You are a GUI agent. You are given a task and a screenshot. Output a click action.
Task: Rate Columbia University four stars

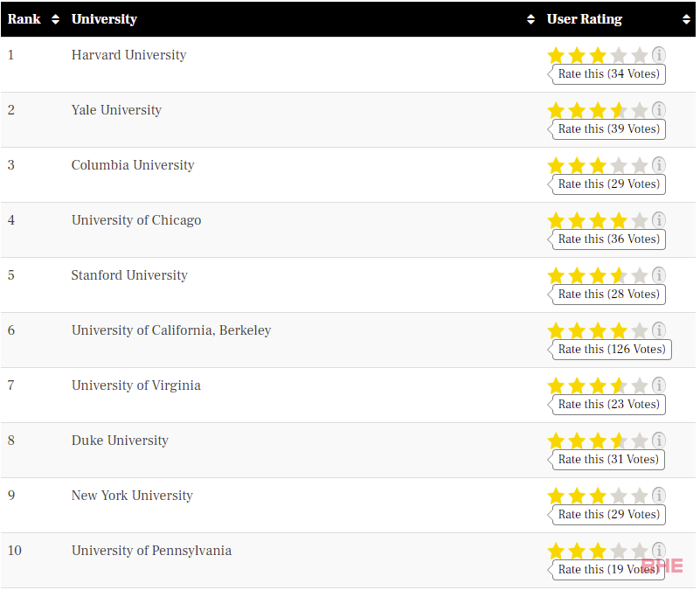tap(619, 165)
